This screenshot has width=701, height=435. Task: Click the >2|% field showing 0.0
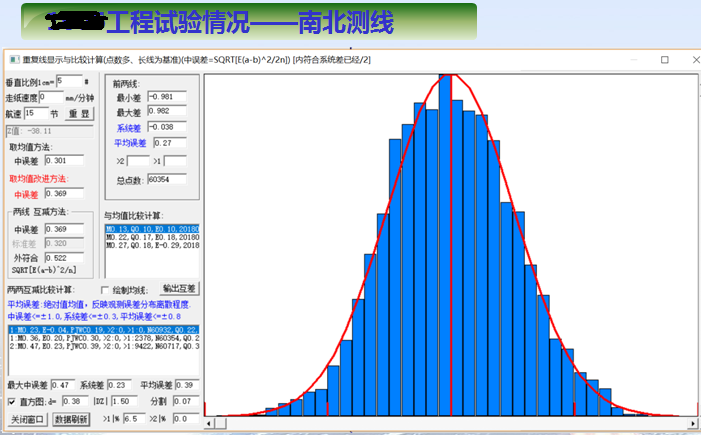186,419
